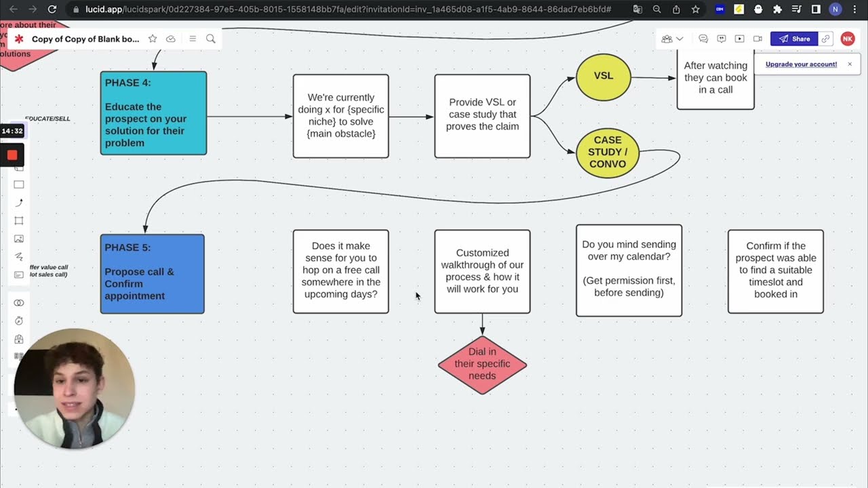Select the frame container tool
The image size is (868, 488).
pyautogui.click(x=19, y=221)
